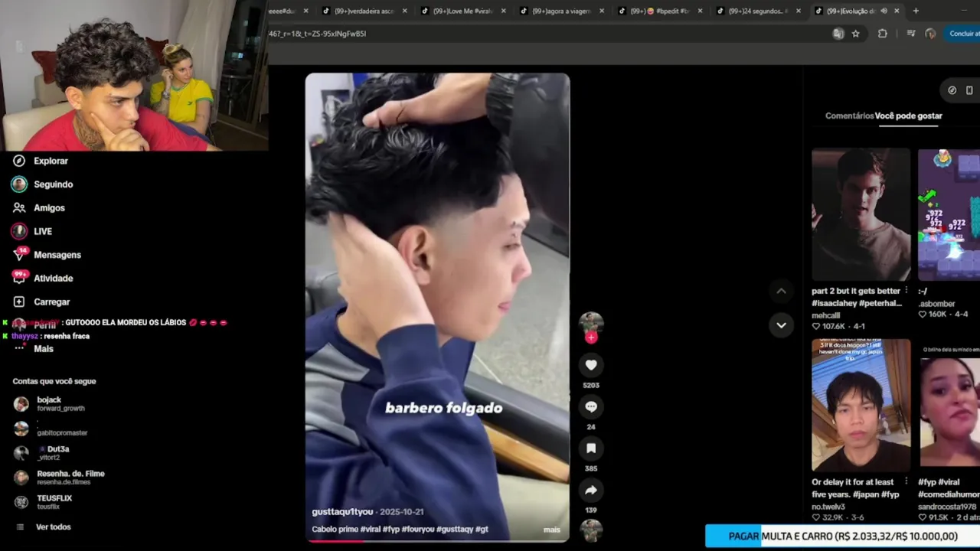
Task: Open spinning sound disc below share count
Action: click(x=591, y=530)
